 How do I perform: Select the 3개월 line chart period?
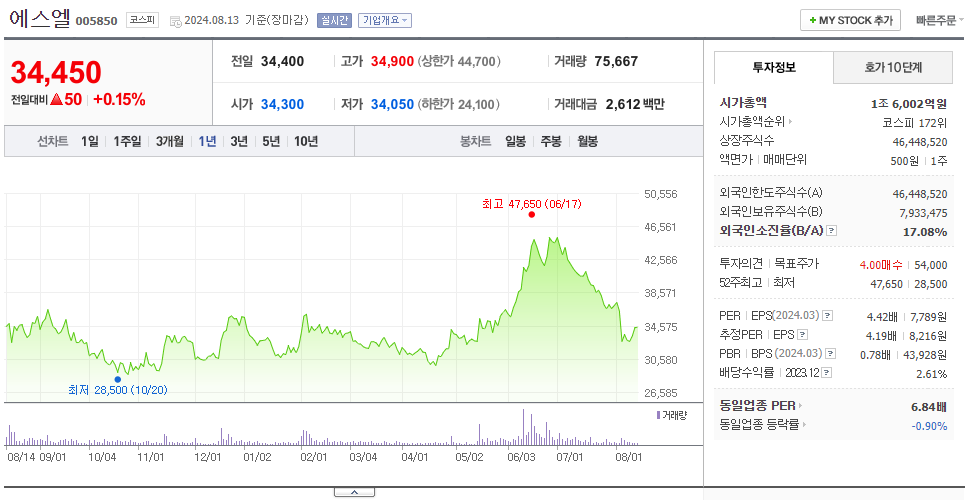tap(170, 141)
